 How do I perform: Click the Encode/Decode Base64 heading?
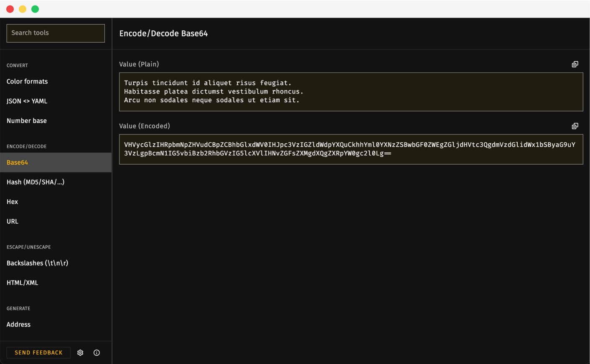(x=163, y=33)
